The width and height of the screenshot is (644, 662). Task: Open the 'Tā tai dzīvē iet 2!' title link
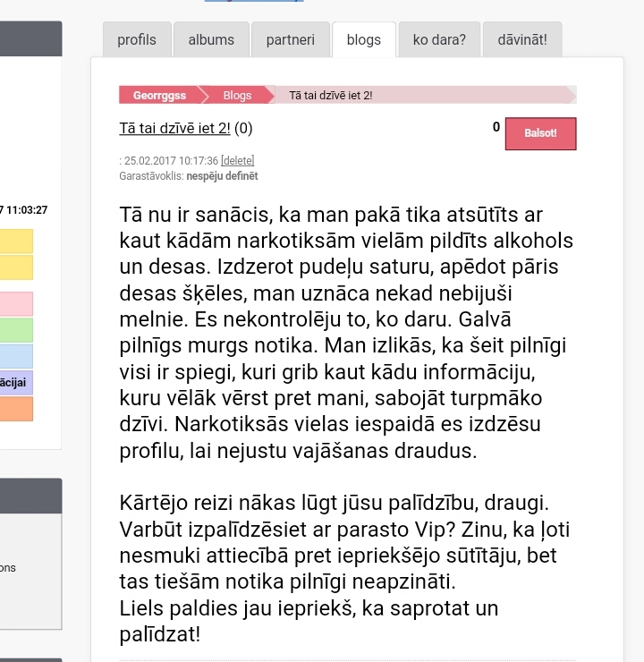click(174, 128)
